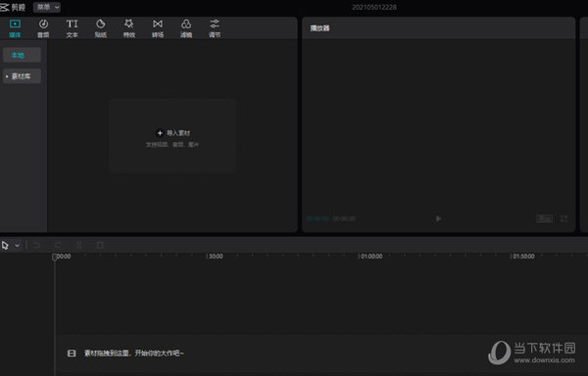Click the player timecode display
Screen dimensions: 588x376
tap(331, 218)
